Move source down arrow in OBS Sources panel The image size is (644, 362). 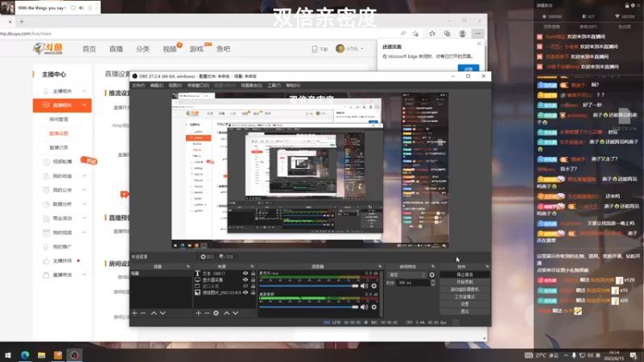(x=235, y=313)
